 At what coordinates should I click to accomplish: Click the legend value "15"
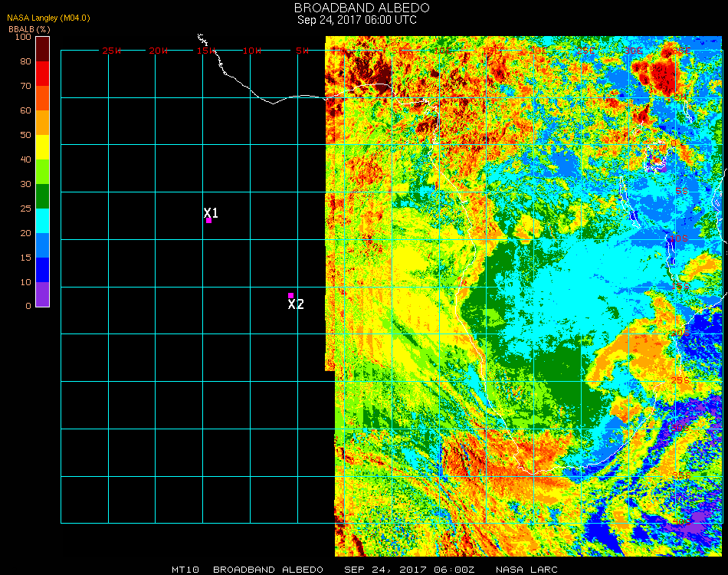pos(25,258)
